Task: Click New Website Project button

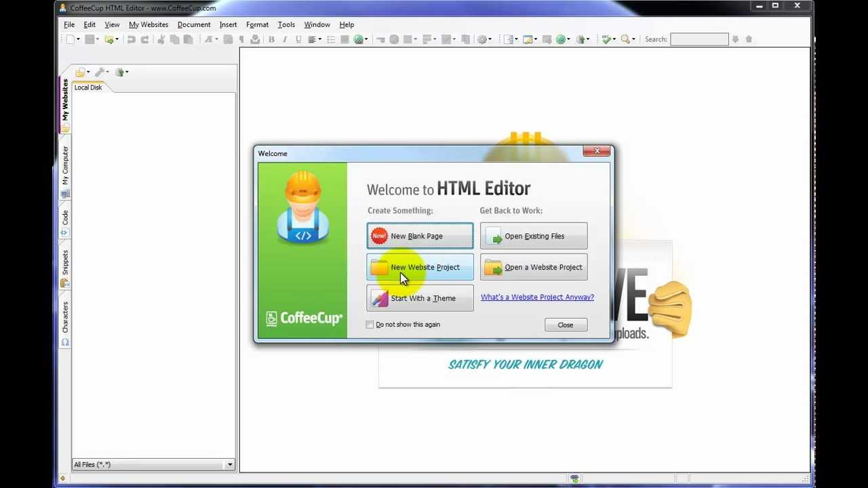Action: tap(420, 267)
